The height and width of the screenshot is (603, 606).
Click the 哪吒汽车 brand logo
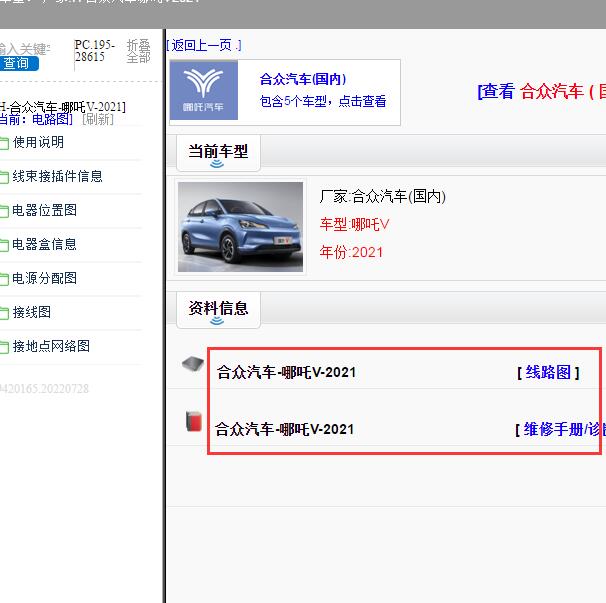coord(204,90)
